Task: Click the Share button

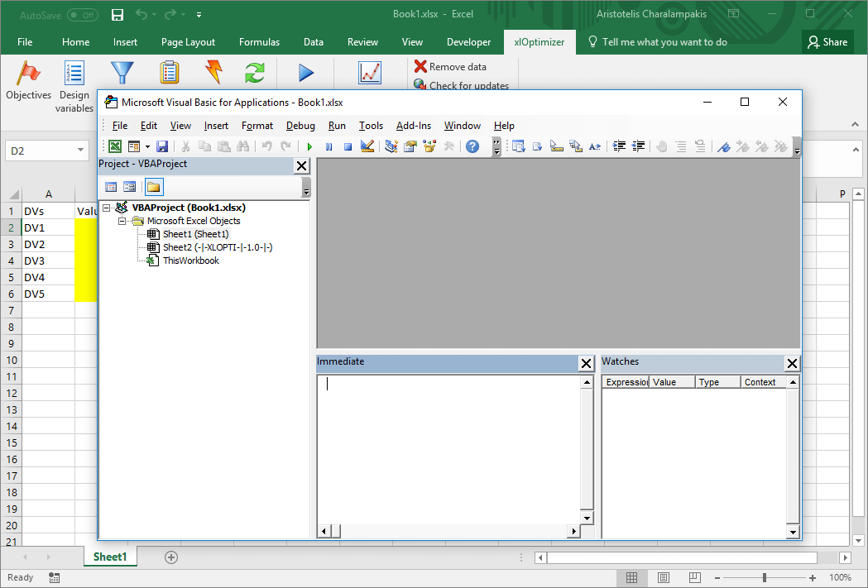Action: [827, 42]
